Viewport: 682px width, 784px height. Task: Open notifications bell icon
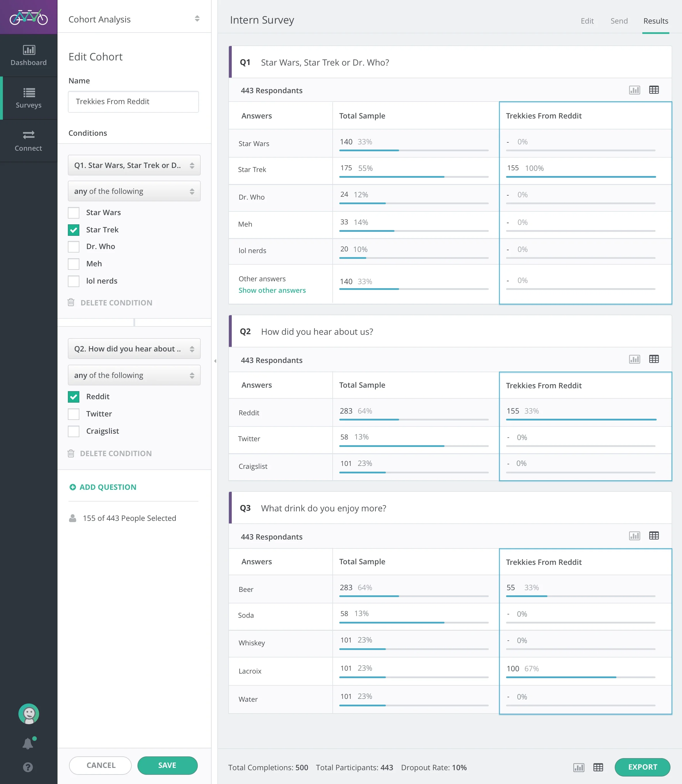pos(28,744)
